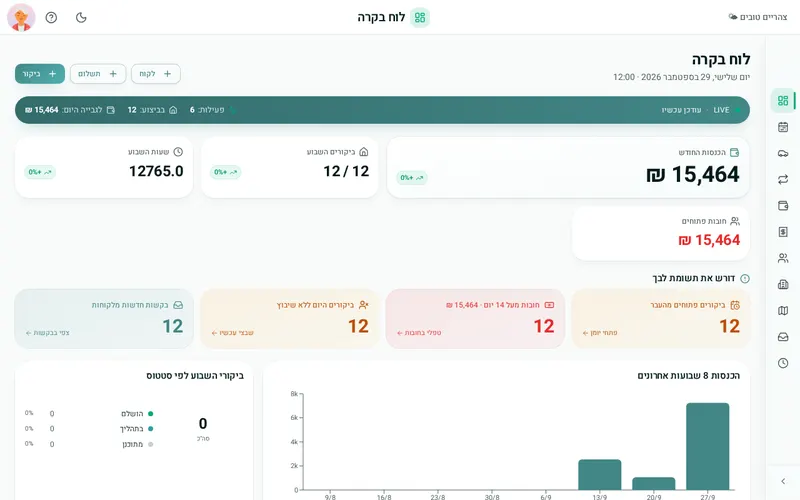Click the ₪ 15,464 monthly income value
The height and width of the screenshot is (500, 800).
[x=693, y=174]
